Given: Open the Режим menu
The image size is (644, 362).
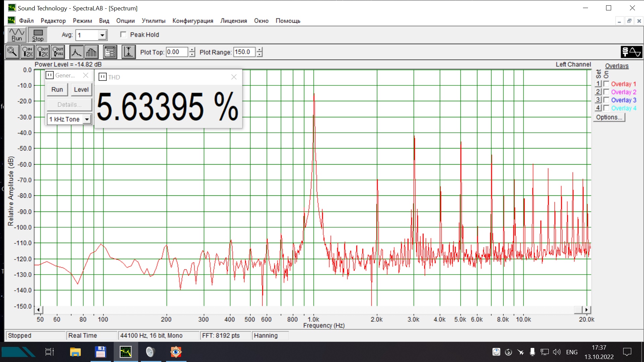Looking at the screenshot, I should click(82, 21).
